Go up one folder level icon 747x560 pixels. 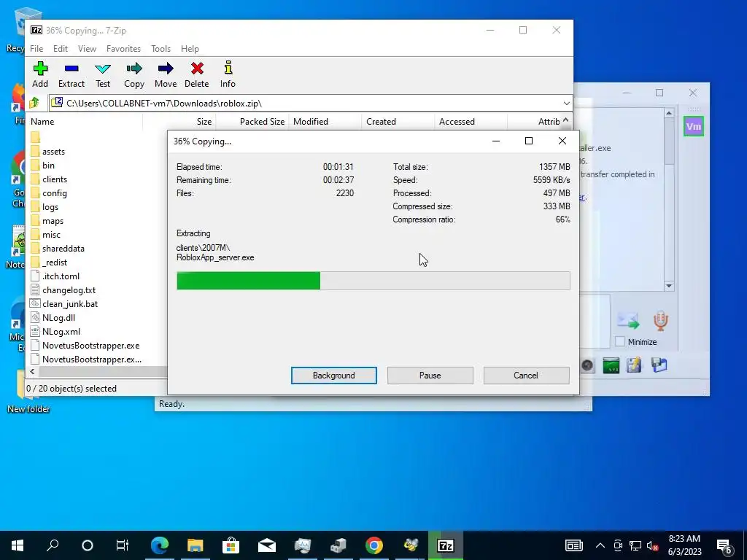(34, 103)
